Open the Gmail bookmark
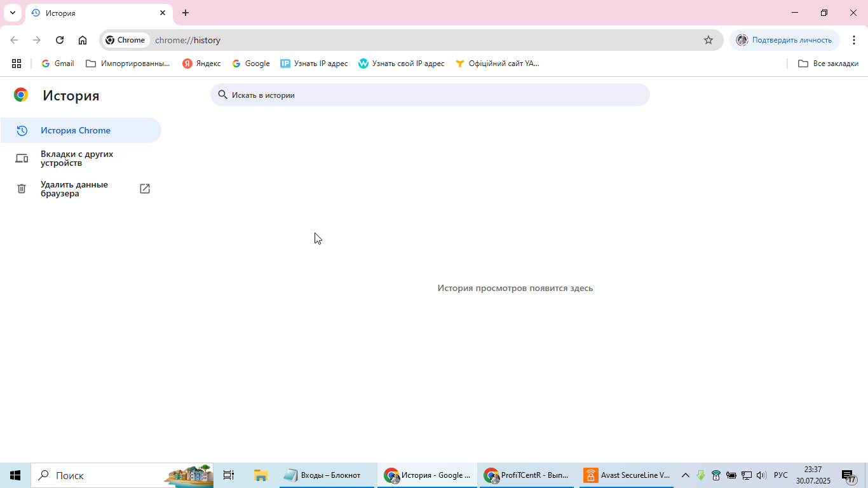The height and width of the screenshot is (488, 868). point(58,64)
